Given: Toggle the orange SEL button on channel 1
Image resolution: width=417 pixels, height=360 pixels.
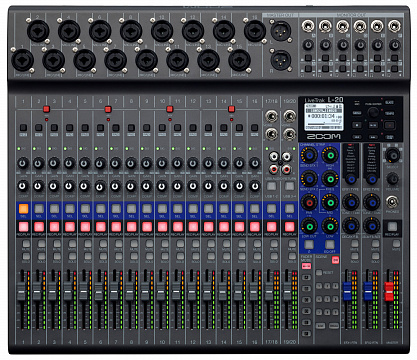Looking at the screenshot, I should point(23,209).
